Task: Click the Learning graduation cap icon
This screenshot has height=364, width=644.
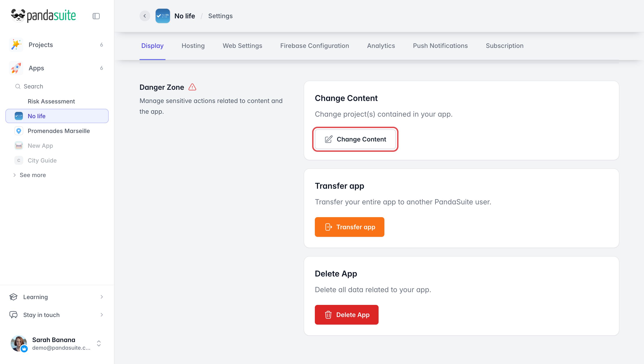Action: coord(13,297)
